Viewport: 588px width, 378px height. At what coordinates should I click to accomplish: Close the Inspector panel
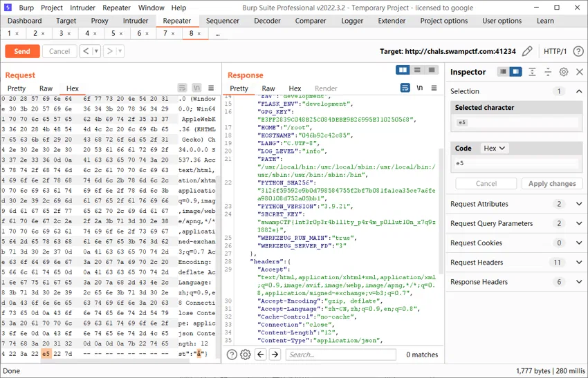(580, 72)
